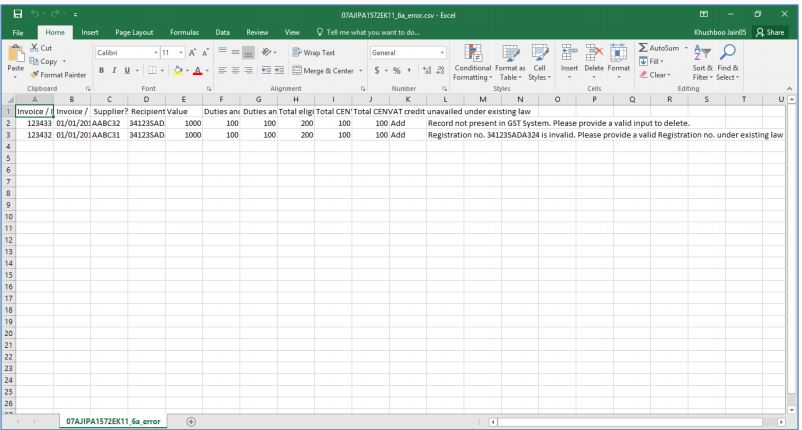This screenshot has width=802, height=430.
Task: Cut the selection with scissors icon
Action: (41, 48)
